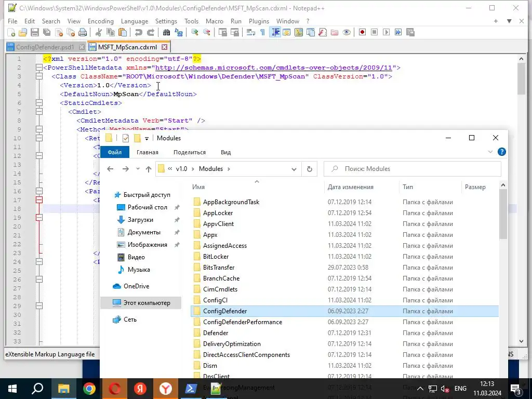The height and width of the screenshot is (399, 532).
Task: Open the Encoding menu
Action: 100,21
